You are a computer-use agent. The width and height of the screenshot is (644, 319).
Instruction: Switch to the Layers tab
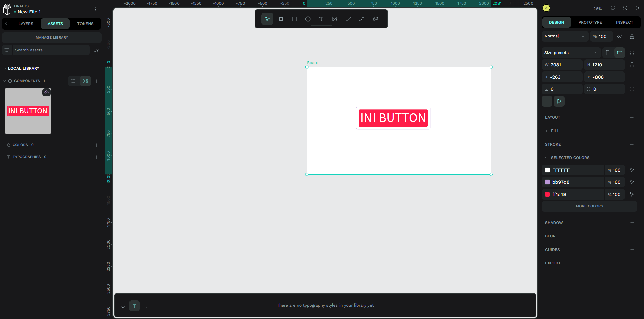coord(26,24)
